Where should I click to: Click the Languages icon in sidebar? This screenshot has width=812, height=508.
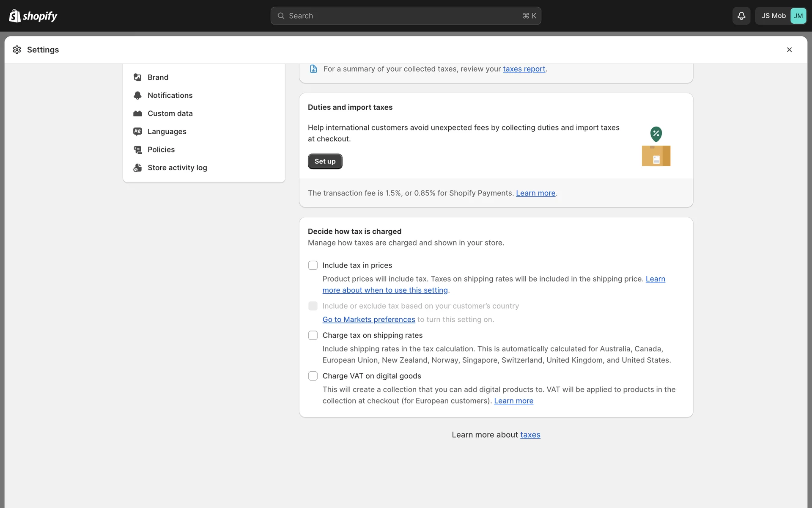(x=137, y=132)
